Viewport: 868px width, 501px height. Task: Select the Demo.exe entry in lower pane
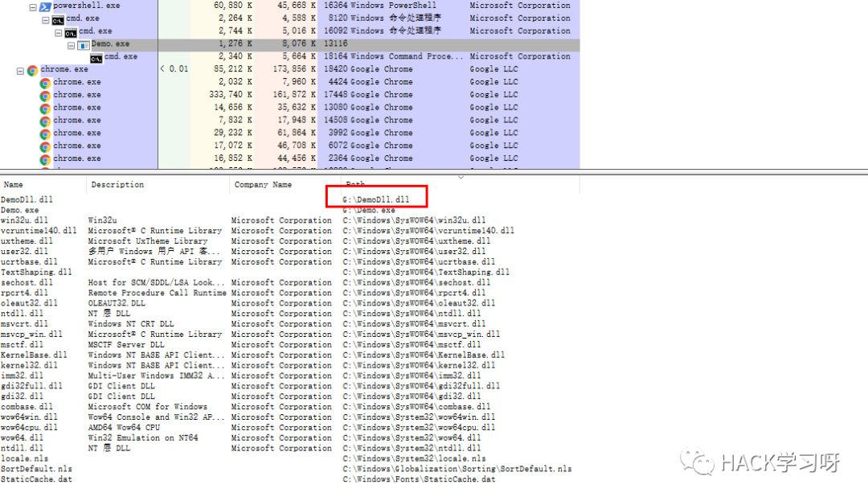click(20, 211)
